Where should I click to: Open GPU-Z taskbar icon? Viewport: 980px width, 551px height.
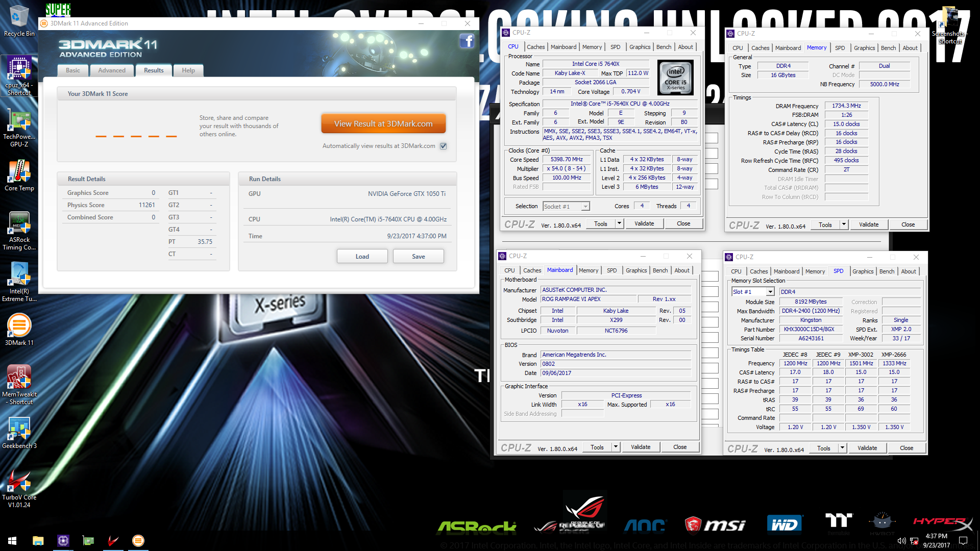click(x=88, y=541)
